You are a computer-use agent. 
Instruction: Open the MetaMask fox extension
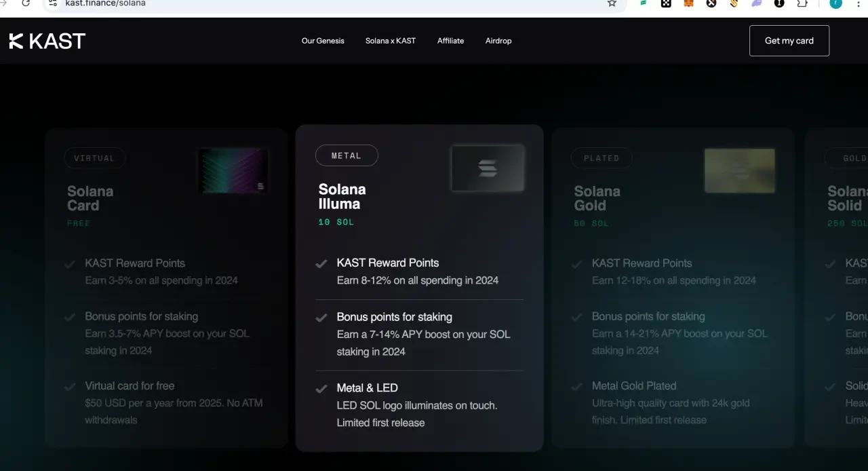click(x=688, y=3)
